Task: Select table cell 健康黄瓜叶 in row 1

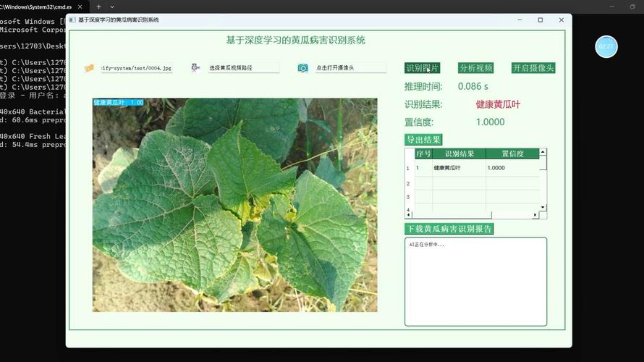Action: (x=459, y=168)
